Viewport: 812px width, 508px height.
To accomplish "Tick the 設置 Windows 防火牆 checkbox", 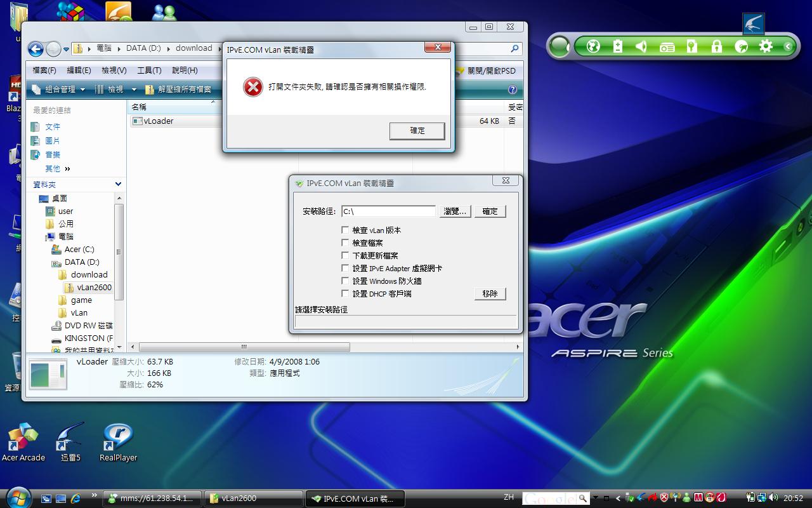I will [x=345, y=281].
